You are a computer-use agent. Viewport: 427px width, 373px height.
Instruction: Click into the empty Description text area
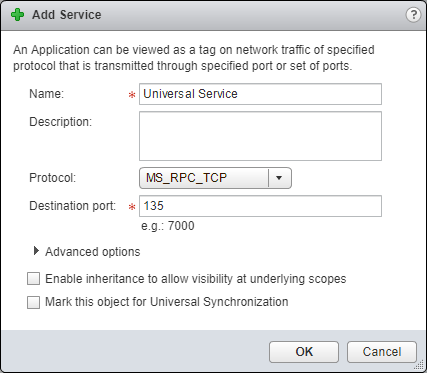tap(260, 136)
